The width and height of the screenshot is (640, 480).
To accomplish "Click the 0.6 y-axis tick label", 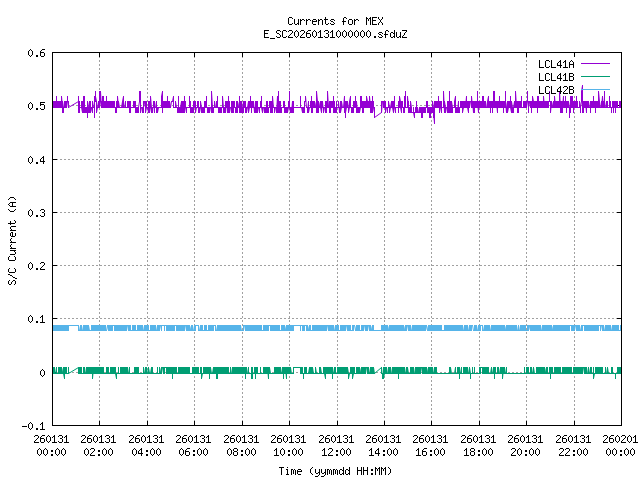I will click(34, 53).
